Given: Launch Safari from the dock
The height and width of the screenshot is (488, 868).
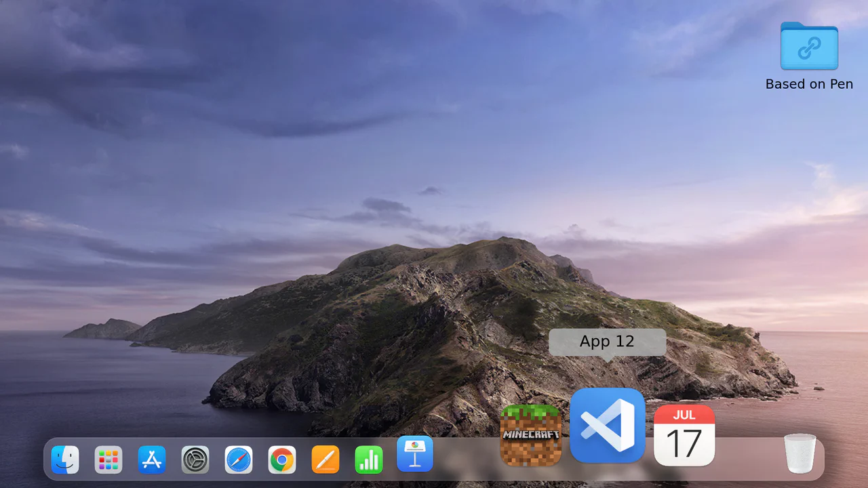Looking at the screenshot, I should coord(239,460).
